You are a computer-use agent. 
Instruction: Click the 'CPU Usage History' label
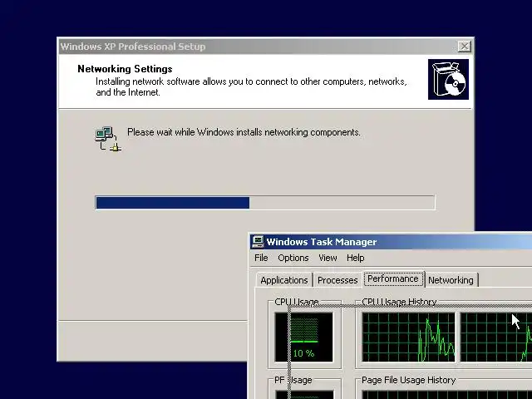399,302
